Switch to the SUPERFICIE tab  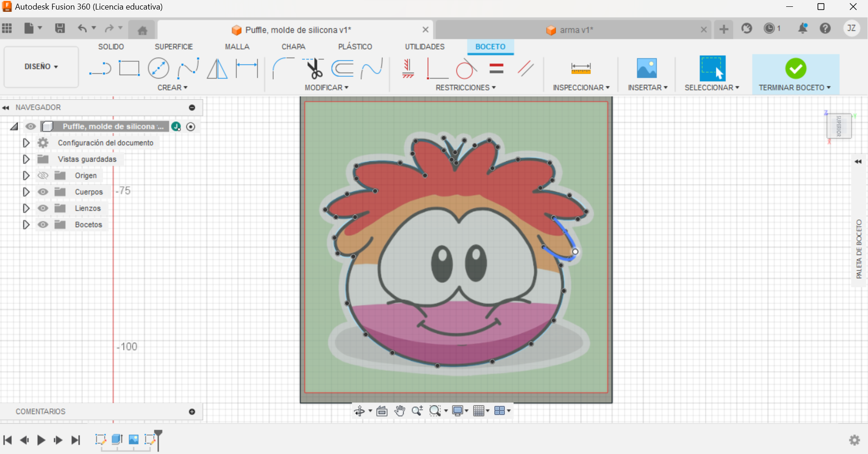[x=174, y=47]
